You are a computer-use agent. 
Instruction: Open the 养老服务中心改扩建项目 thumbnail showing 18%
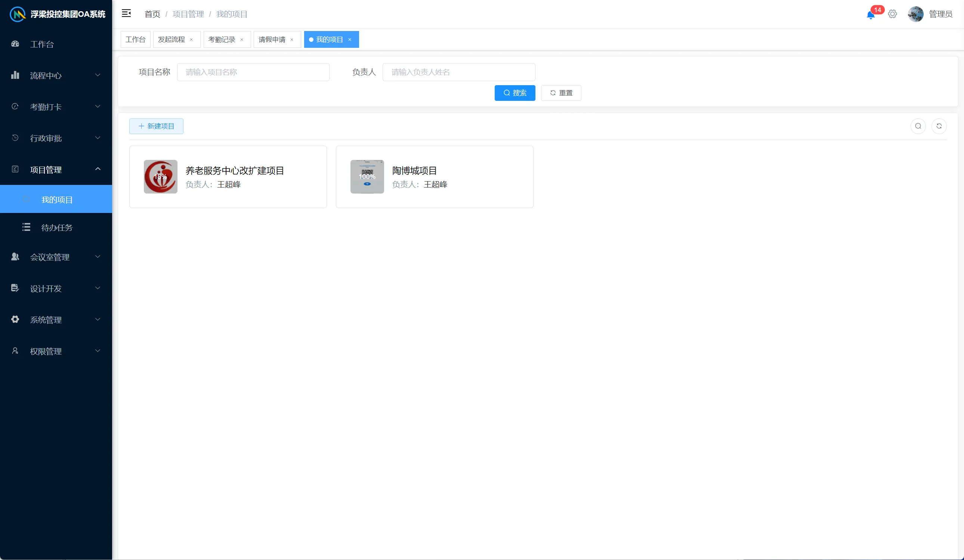click(x=161, y=177)
